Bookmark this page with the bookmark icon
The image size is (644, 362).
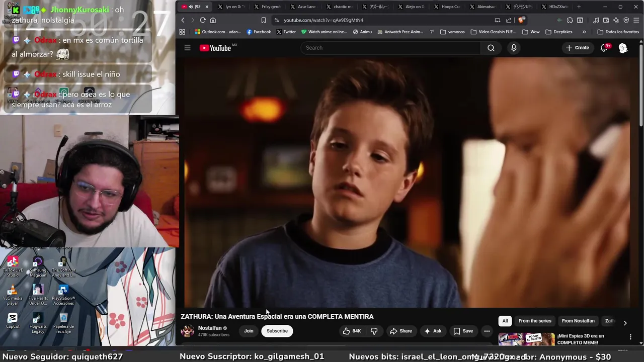[264, 20]
